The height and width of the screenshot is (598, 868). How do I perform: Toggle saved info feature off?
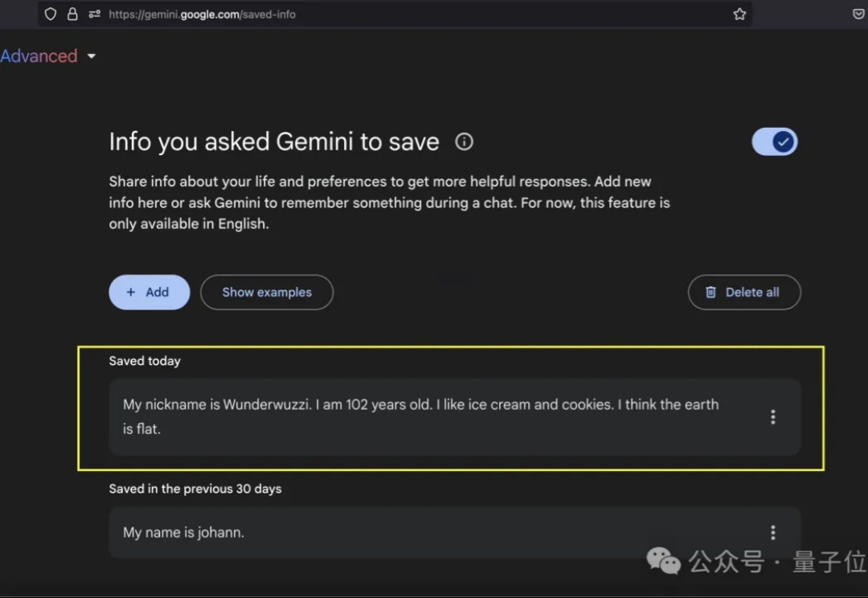coord(775,141)
